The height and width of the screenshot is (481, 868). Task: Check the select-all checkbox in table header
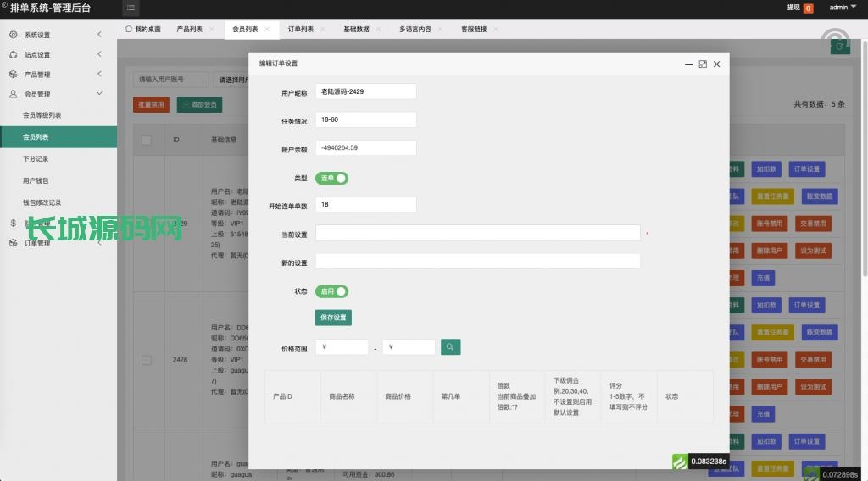pyautogui.click(x=147, y=140)
